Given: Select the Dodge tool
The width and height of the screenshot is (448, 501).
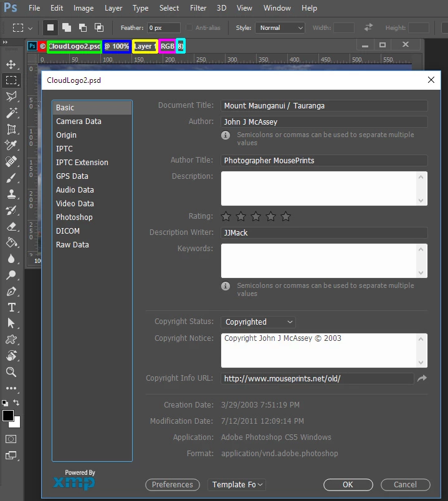Looking at the screenshot, I should click(11, 275).
